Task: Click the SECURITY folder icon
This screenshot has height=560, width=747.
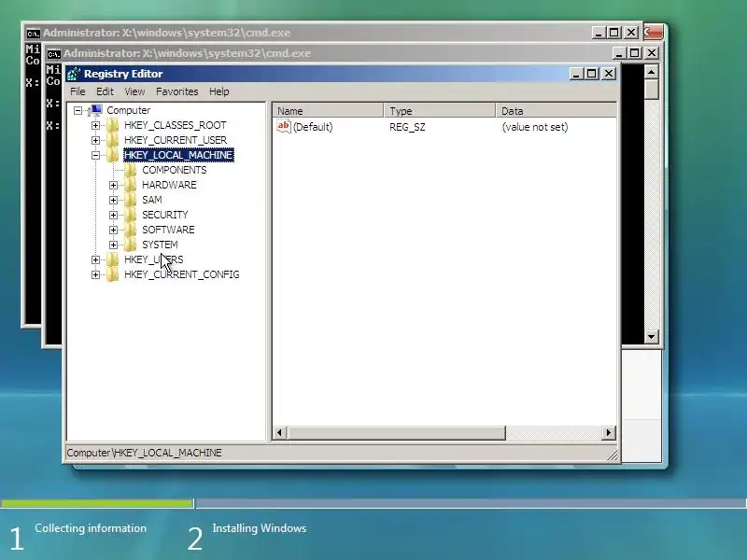Action: [131, 215]
